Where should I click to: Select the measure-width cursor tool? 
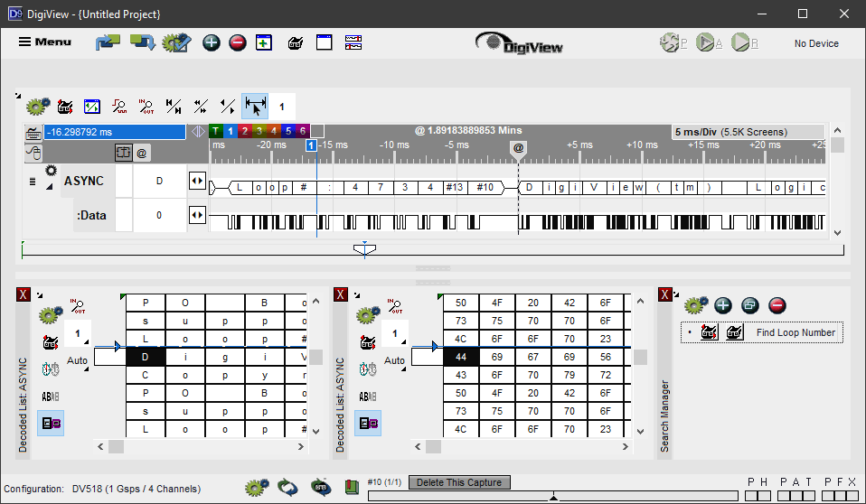(255, 107)
